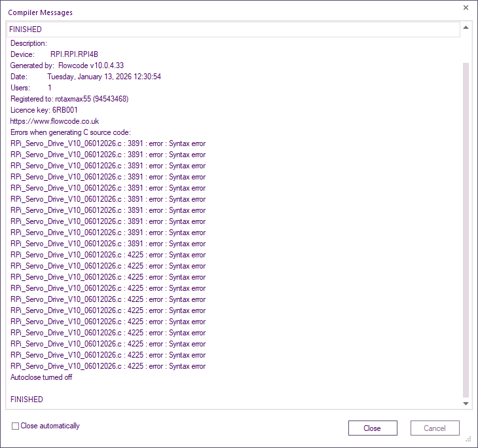Screen dimensions: 478x448
Task: Select the Device RPI.RPI.RPI4B line
Action: tap(54, 54)
